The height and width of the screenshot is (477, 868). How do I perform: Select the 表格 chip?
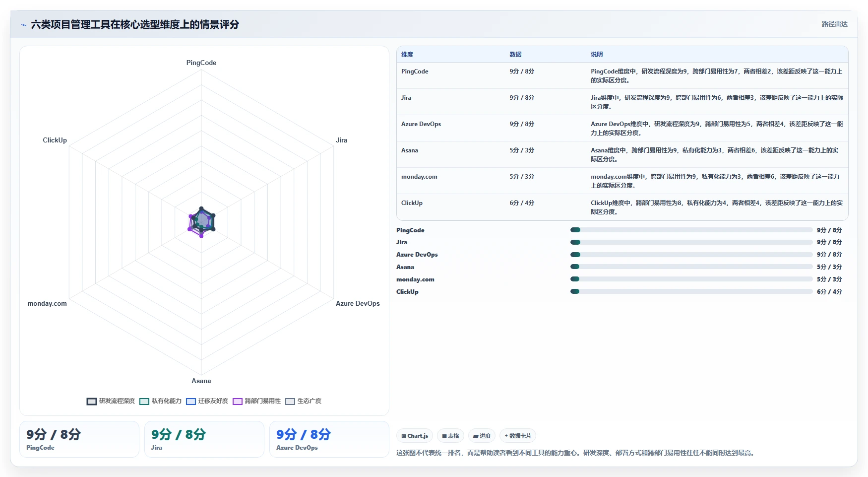[450, 436]
